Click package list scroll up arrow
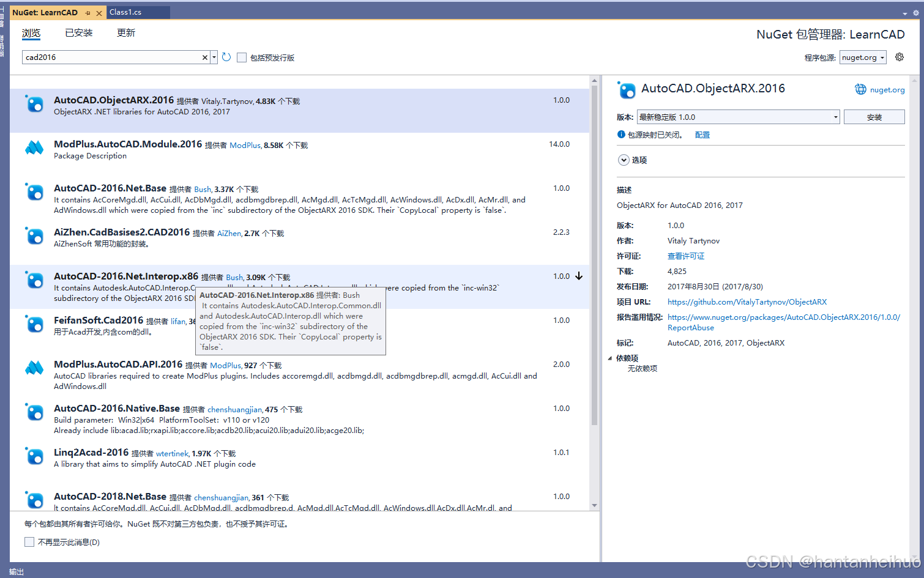 point(594,81)
